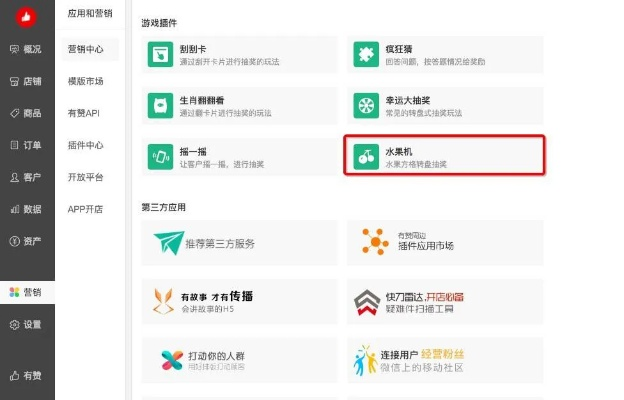Open the 水果机 fruit machine plugin
Image resolution: width=624 pixels, height=400 pixels.
pyautogui.click(x=445, y=155)
